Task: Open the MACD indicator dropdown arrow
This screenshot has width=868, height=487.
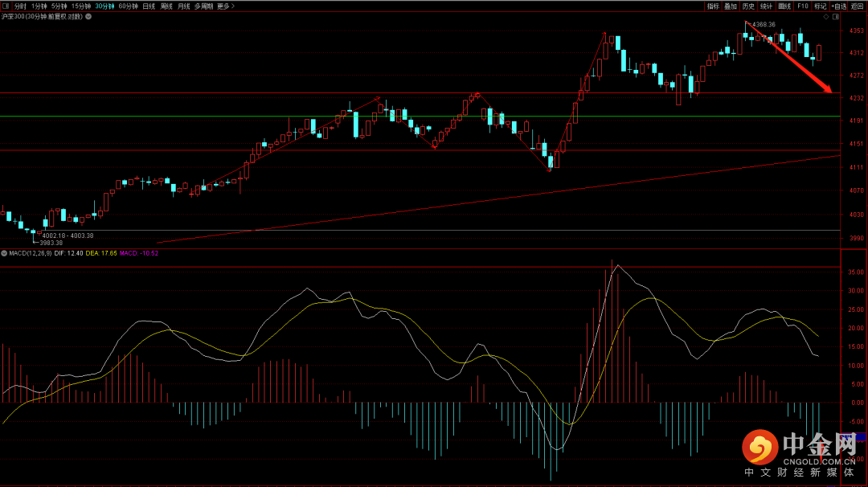Action: click(4, 253)
